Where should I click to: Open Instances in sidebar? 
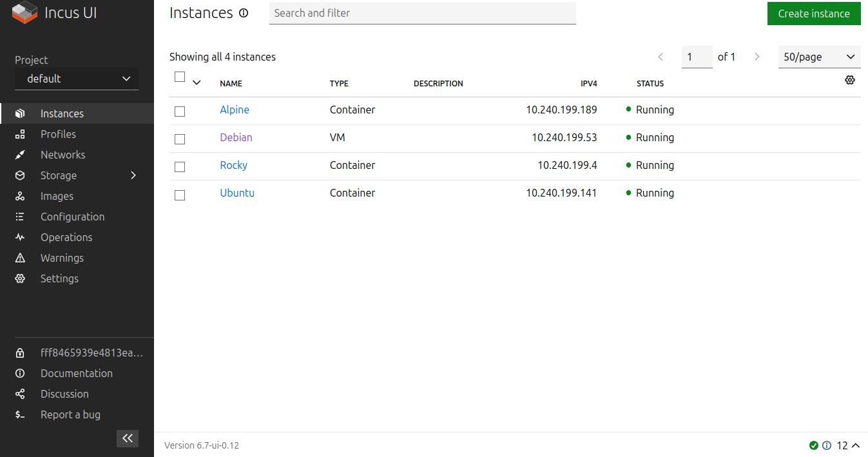tap(77, 113)
